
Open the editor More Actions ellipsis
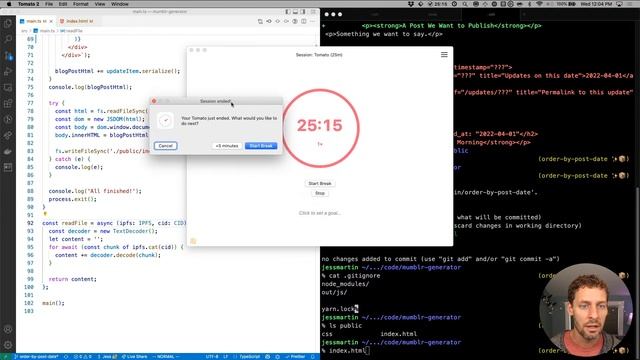click(x=313, y=21)
